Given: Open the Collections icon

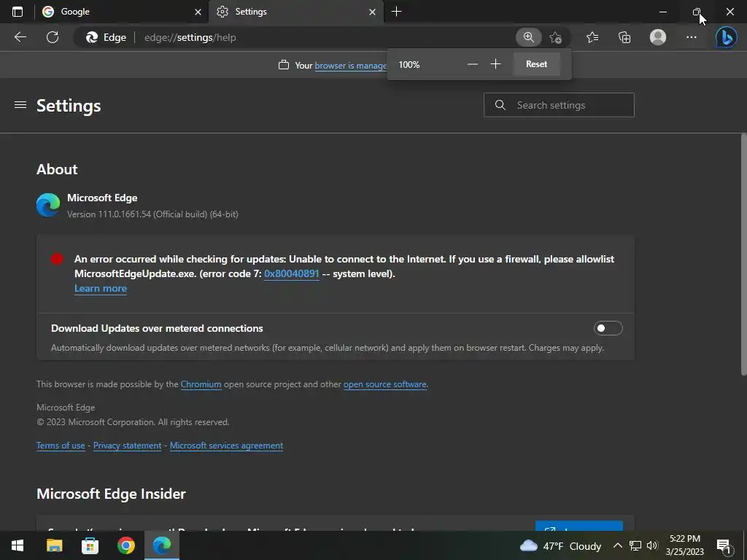Looking at the screenshot, I should coord(624,37).
